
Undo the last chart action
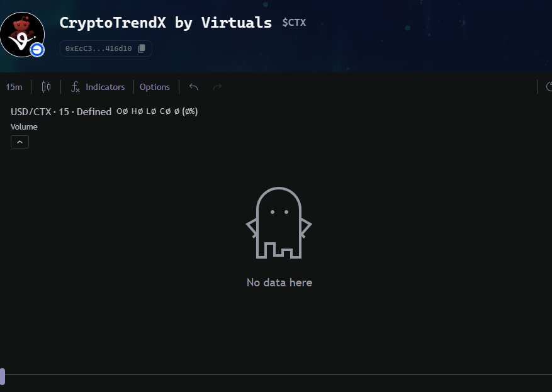coord(193,87)
